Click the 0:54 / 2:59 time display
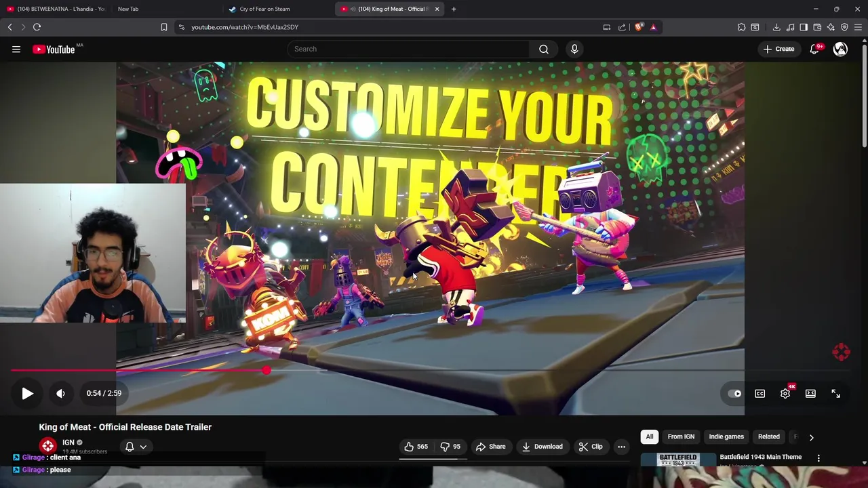868x488 pixels. click(x=104, y=393)
